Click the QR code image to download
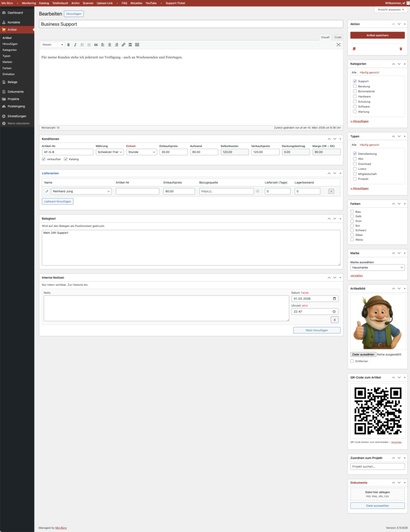Viewport: 410px width, 532px height. pyautogui.click(x=377, y=410)
